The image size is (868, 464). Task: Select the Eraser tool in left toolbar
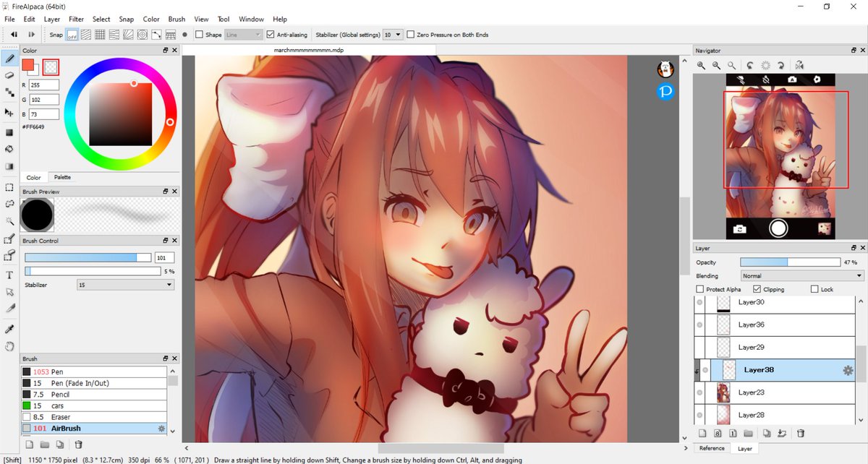click(x=9, y=74)
